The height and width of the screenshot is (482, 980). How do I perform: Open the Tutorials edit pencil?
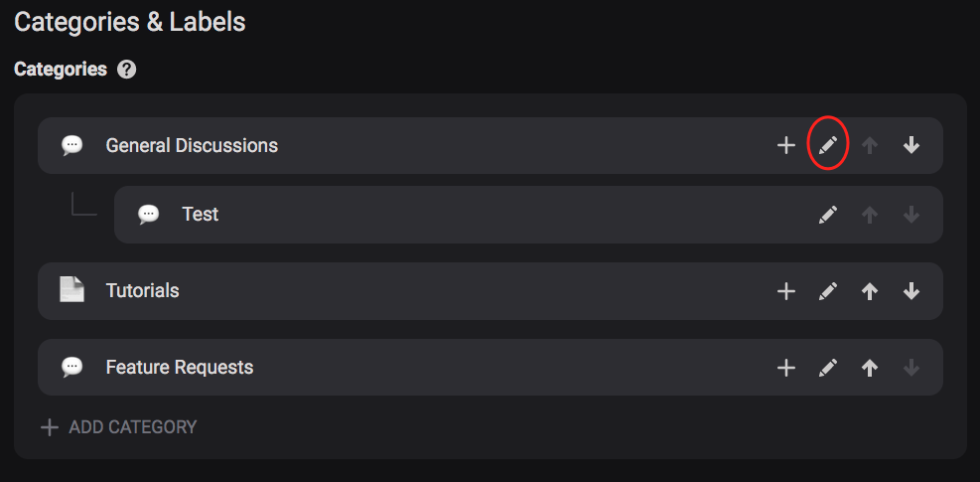point(827,291)
